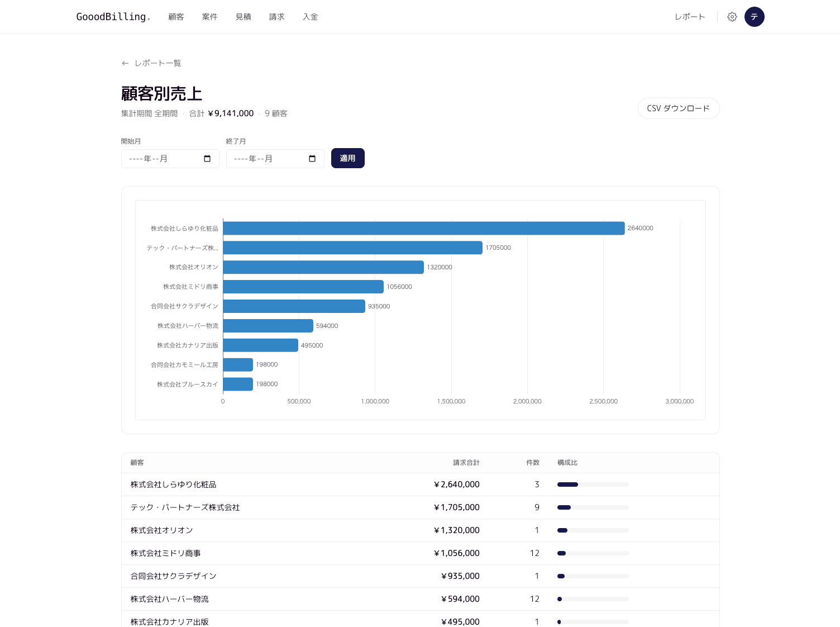Open the 顧客 menu

click(176, 17)
